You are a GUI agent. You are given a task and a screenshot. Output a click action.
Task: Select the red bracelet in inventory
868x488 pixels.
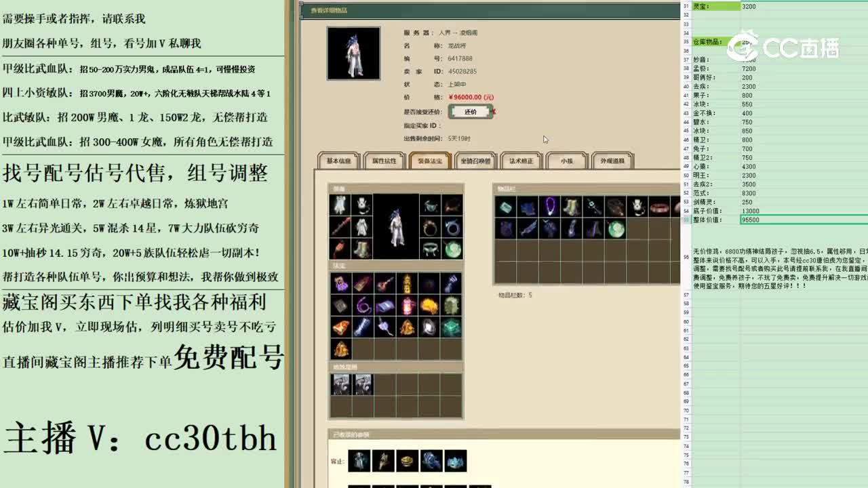[x=659, y=207]
